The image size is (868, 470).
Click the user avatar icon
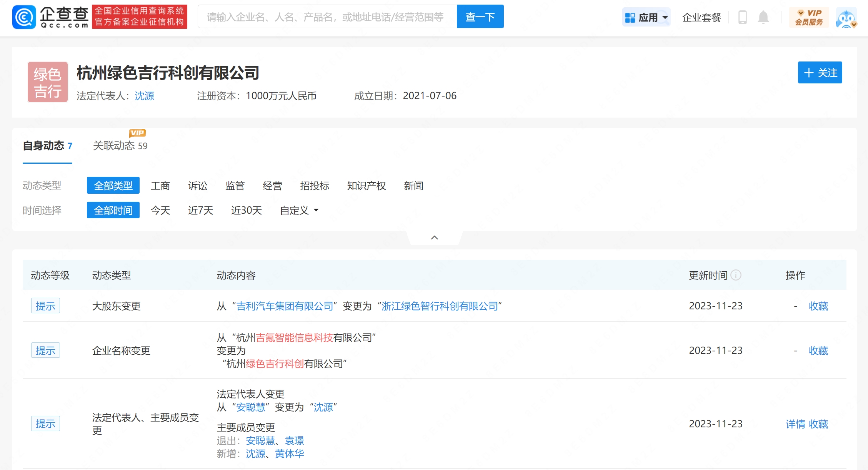click(846, 18)
